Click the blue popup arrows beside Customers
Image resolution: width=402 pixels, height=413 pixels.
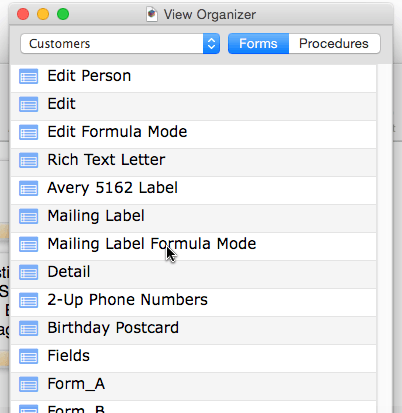211,44
